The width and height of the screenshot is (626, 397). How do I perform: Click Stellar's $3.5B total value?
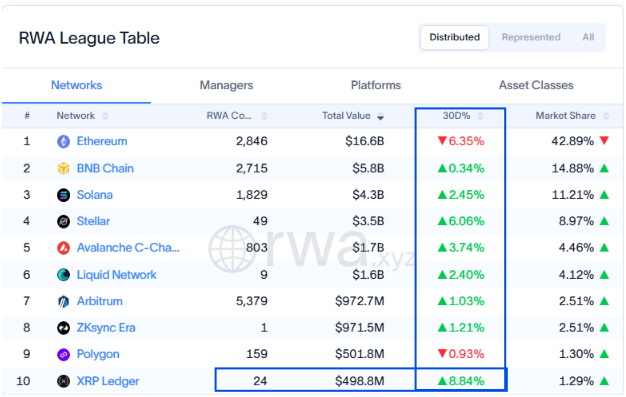(368, 221)
